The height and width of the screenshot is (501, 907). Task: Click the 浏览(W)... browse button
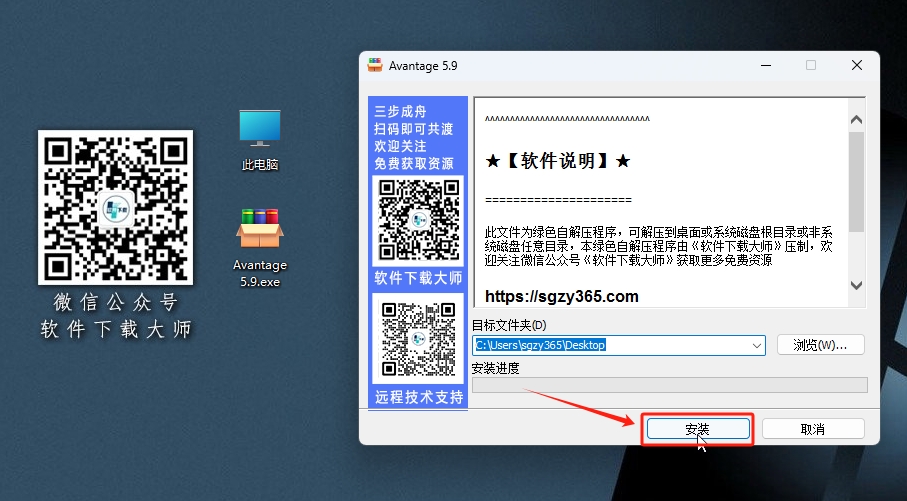click(820, 345)
